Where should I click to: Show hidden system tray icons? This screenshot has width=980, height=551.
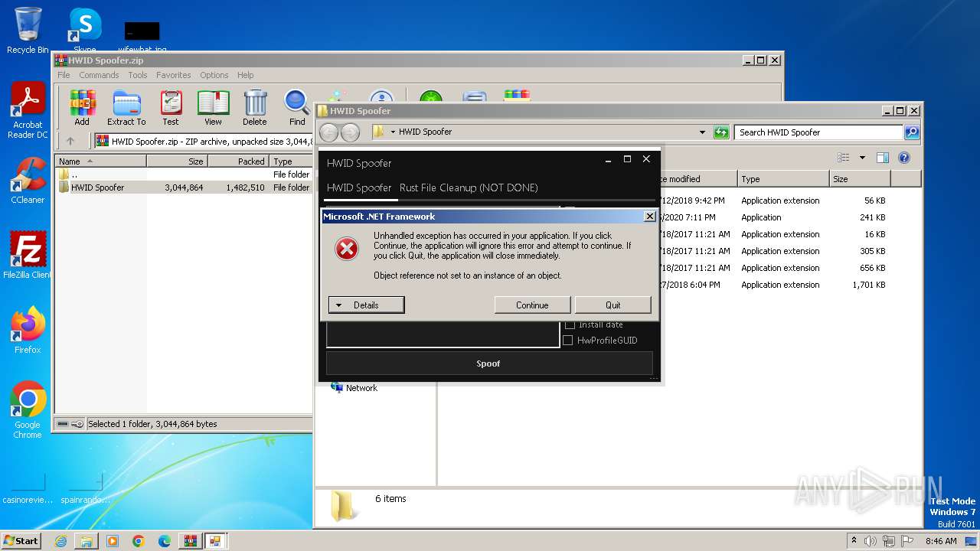click(854, 541)
